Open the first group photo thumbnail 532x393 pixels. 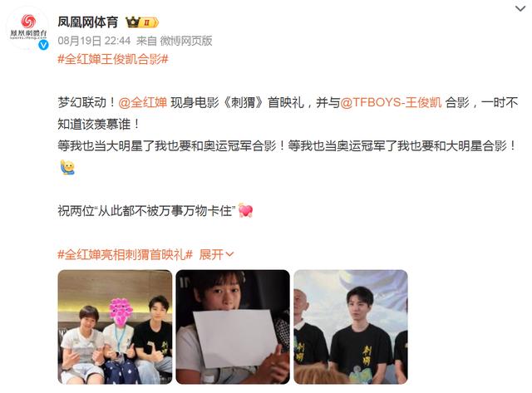click(x=115, y=327)
